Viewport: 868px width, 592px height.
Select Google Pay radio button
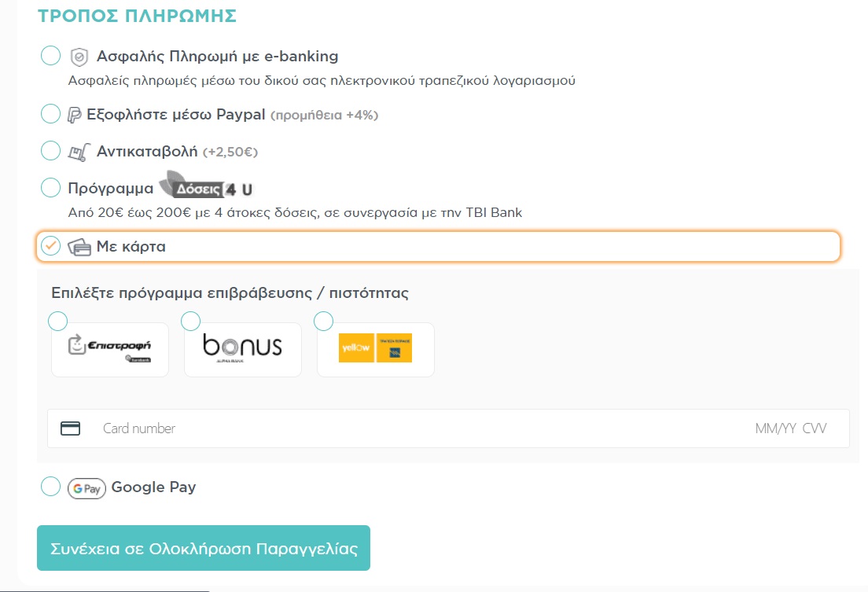(50, 486)
